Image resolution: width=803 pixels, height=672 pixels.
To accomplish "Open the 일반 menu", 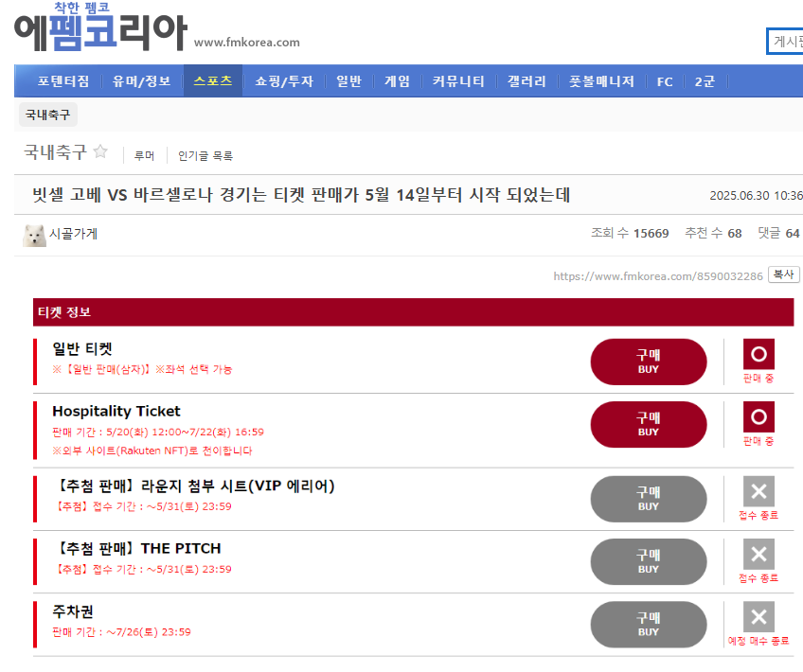I will pos(348,81).
